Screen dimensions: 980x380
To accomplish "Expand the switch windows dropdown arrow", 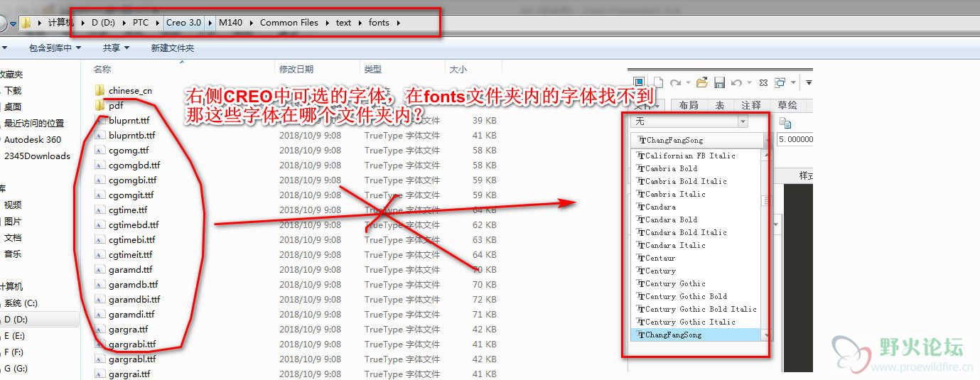I will [793, 82].
